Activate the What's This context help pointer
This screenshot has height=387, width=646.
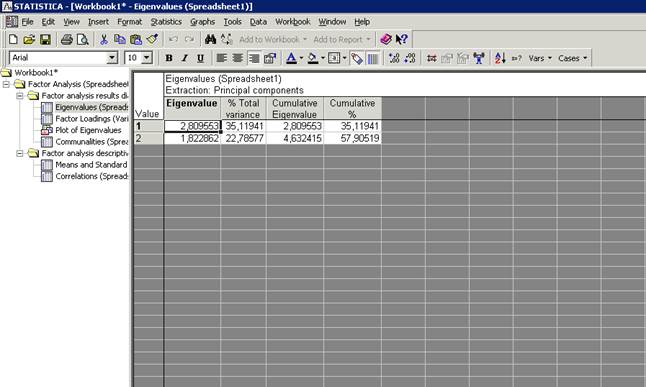[x=401, y=40]
